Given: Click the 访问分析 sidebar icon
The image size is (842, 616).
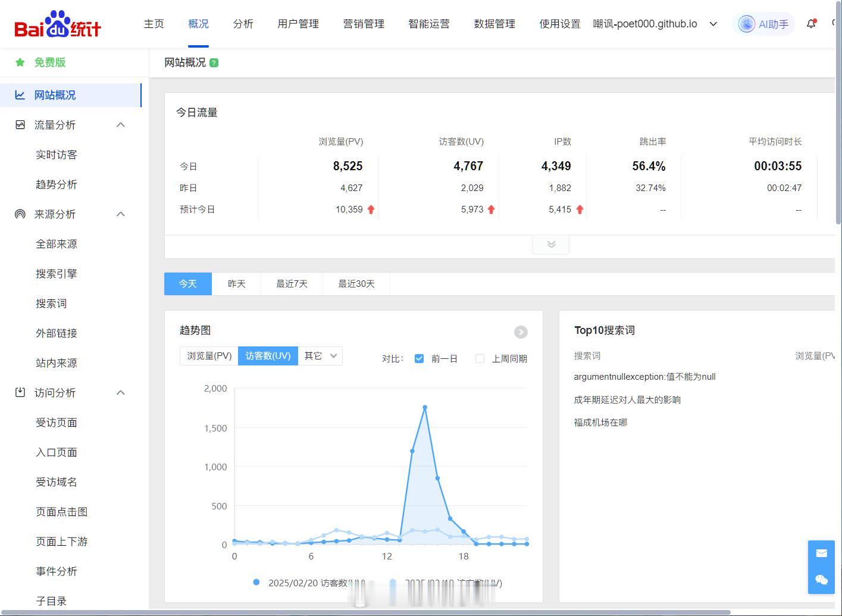Looking at the screenshot, I should point(20,392).
